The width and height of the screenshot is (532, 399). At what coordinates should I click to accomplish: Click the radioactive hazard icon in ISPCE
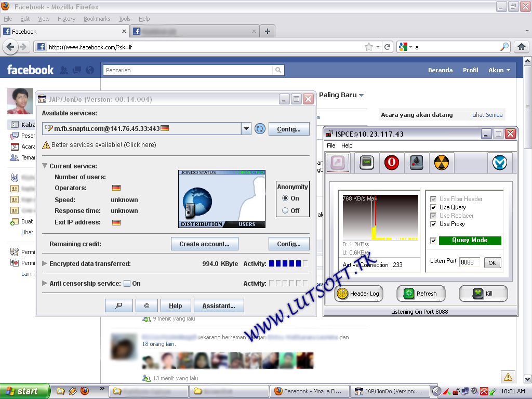click(x=442, y=163)
